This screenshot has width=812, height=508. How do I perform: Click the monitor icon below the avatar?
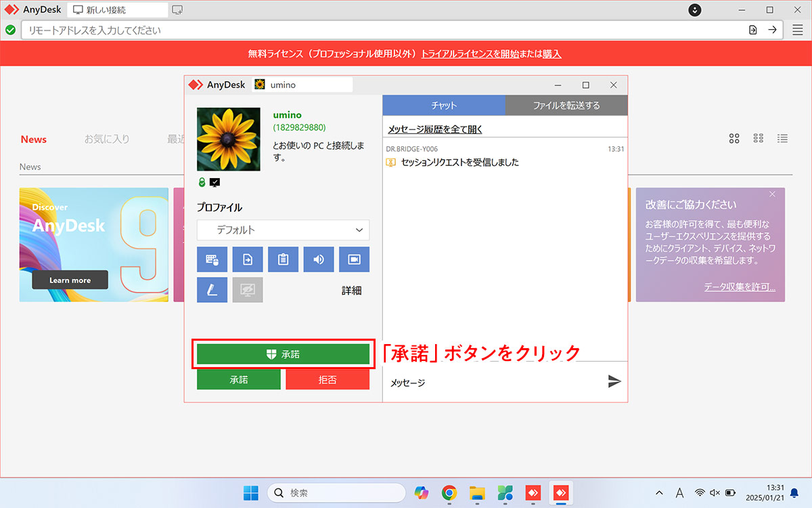click(215, 182)
